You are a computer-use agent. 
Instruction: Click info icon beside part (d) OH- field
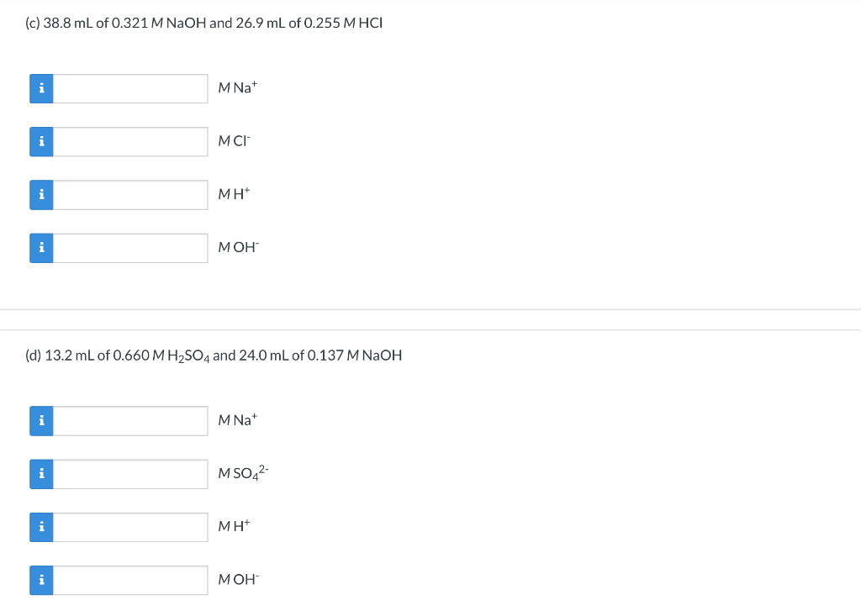click(41, 581)
